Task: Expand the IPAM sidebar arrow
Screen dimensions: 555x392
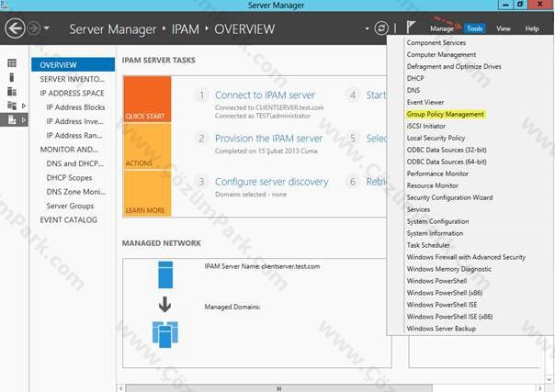Action: [24, 120]
